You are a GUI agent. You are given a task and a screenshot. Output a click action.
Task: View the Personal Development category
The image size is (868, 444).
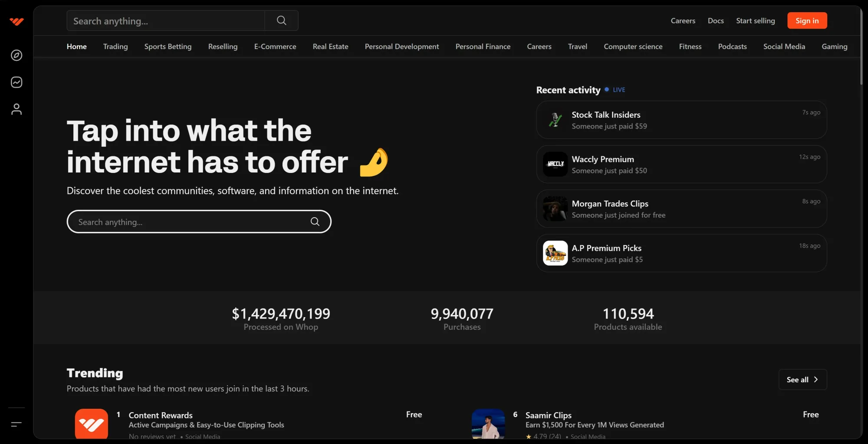click(402, 46)
